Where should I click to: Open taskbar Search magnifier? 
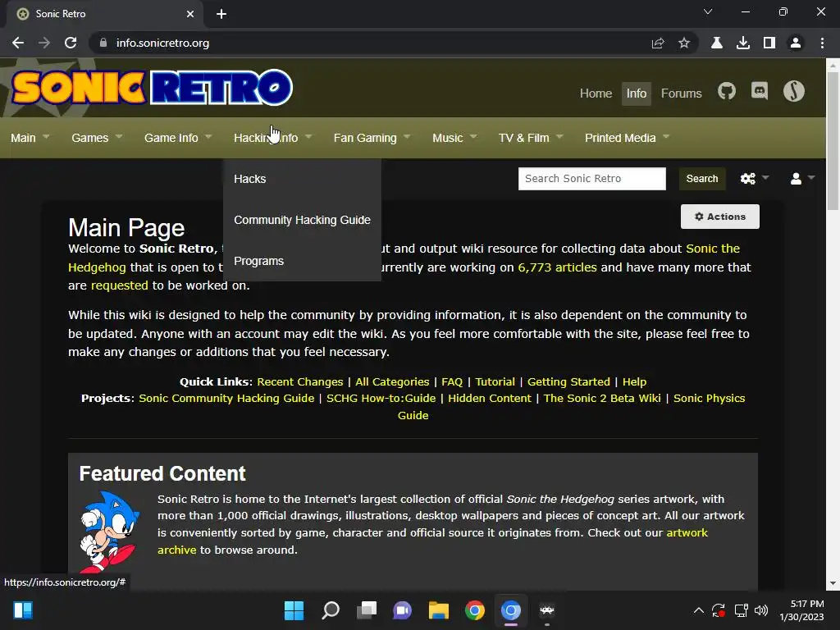tap(331, 610)
